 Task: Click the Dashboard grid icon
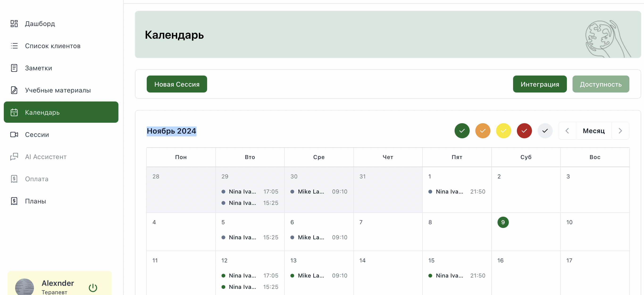pyautogui.click(x=14, y=24)
